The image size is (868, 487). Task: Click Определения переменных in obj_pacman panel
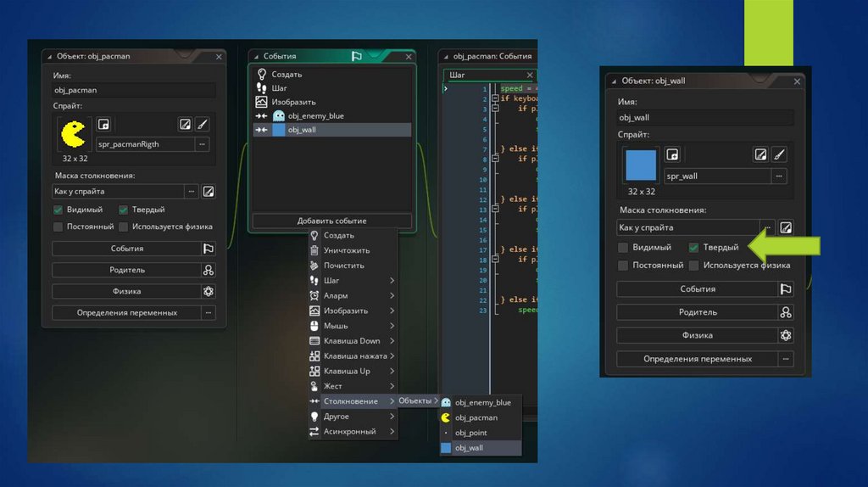point(127,312)
